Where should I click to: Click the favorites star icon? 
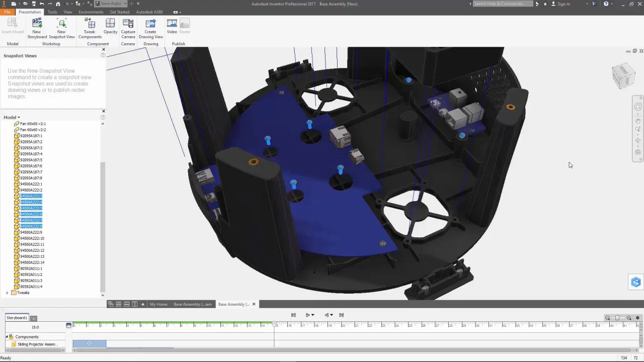(x=545, y=4)
